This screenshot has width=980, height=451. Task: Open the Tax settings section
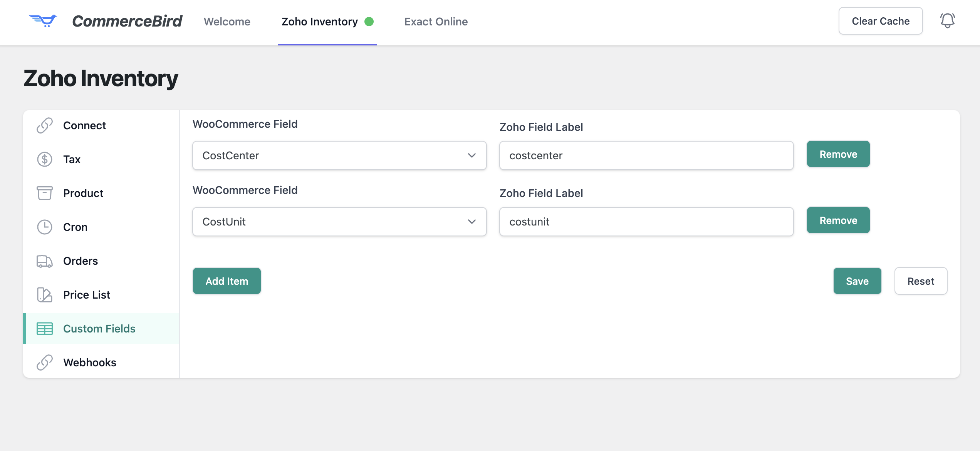pos(102,159)
